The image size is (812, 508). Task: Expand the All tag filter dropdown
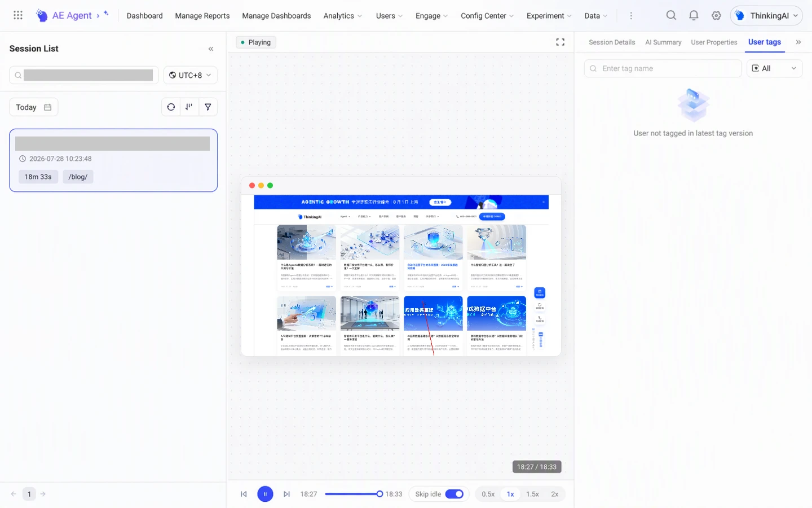[775, 68]
